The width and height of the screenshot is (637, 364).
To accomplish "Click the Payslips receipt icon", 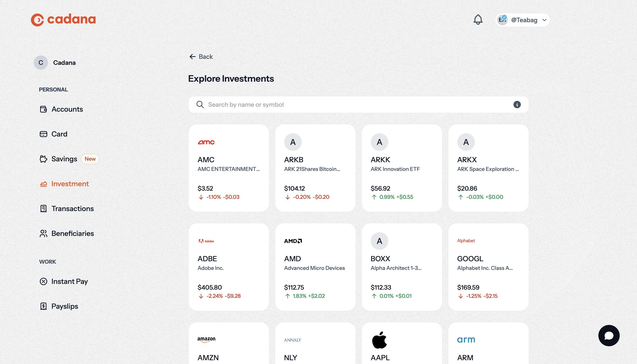I will pos(43,306).
